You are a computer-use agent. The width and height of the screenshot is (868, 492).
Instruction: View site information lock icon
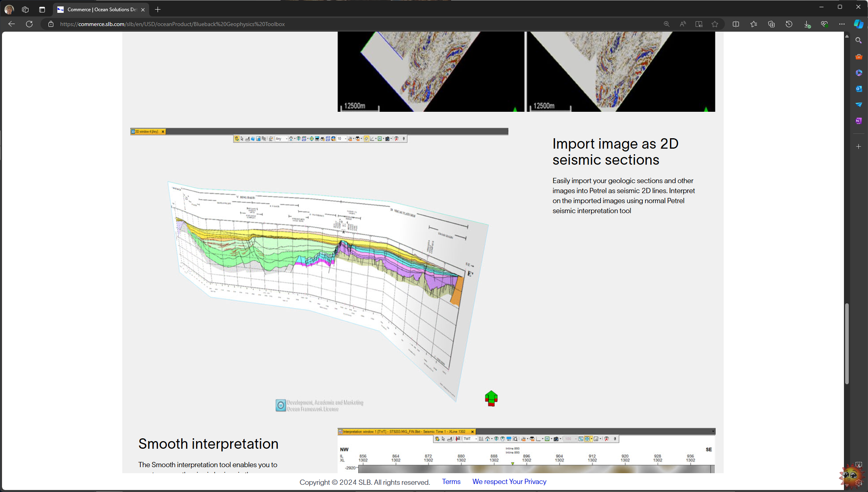click(x=51, y=24)
